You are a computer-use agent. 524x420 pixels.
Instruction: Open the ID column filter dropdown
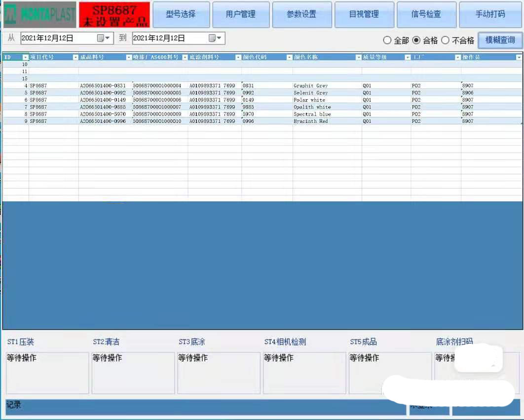pyautogui.click(x=25, y=57)
